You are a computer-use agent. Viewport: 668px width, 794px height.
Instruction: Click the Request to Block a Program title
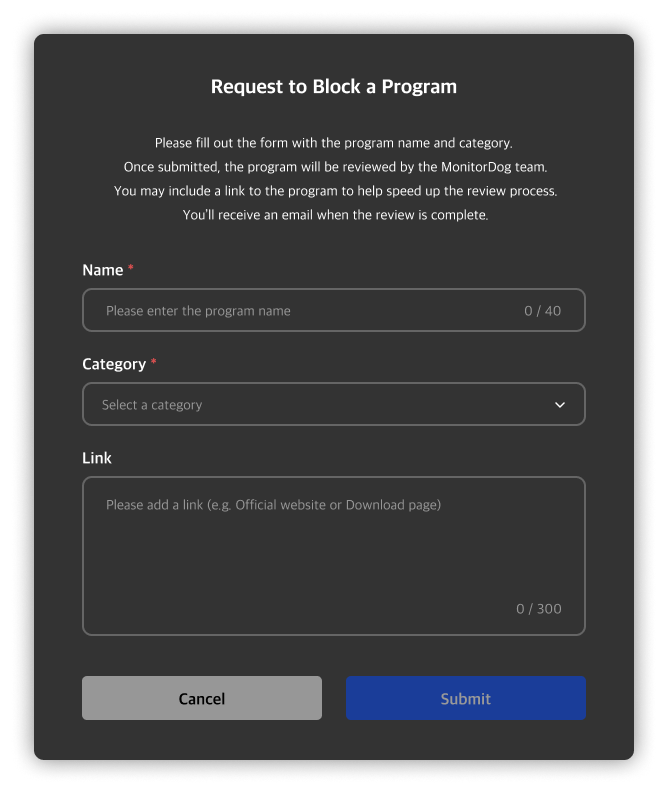pos(333,87)
